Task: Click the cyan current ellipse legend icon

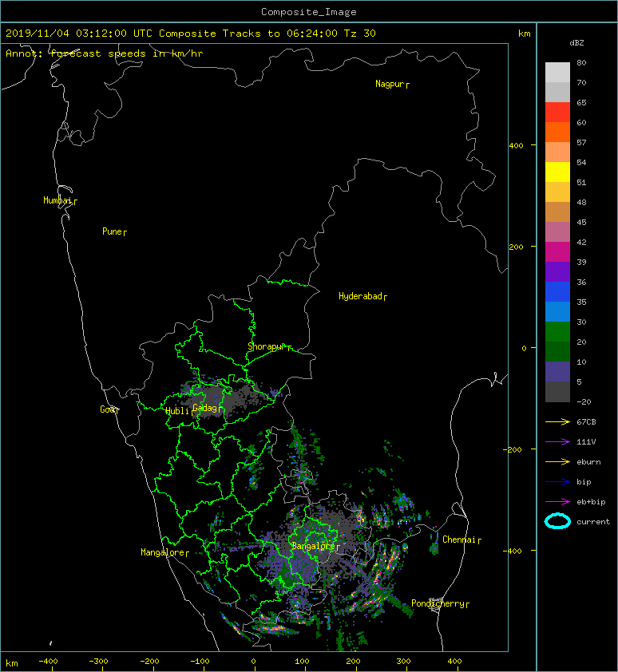Action: tap(557, 521)
